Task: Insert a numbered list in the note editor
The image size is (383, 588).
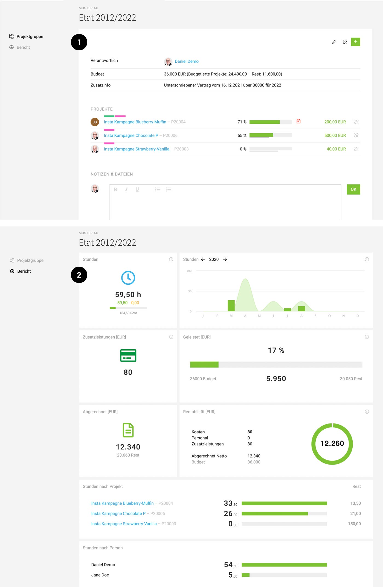Action: point(169,189)
